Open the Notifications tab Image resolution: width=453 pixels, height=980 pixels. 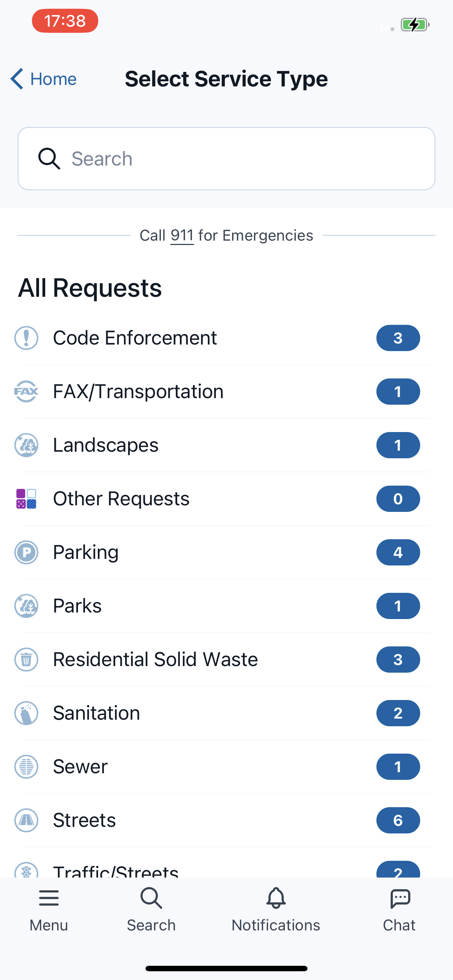click(x=276, y=910)
